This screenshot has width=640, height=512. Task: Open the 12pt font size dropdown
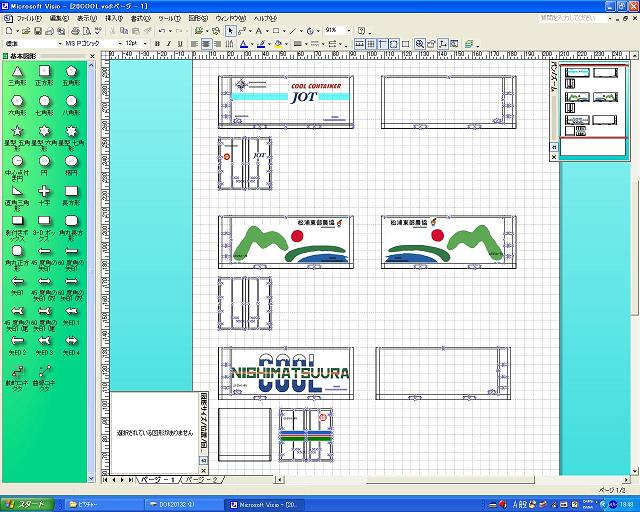coord(145,43)
